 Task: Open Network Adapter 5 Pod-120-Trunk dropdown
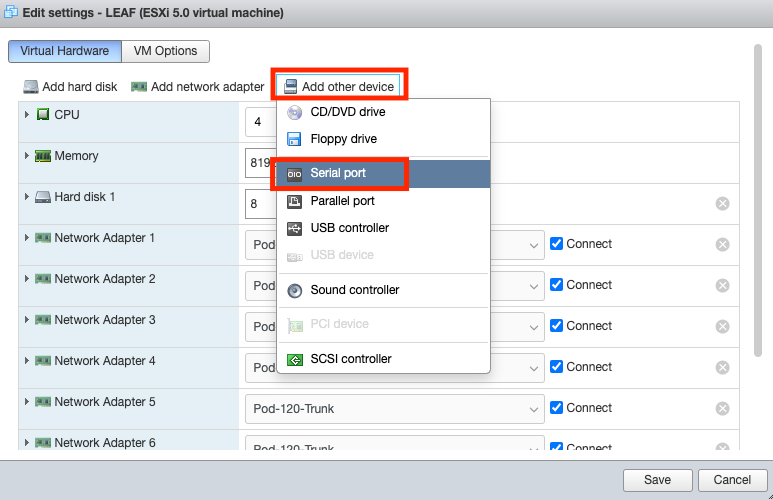pos(392,409)
